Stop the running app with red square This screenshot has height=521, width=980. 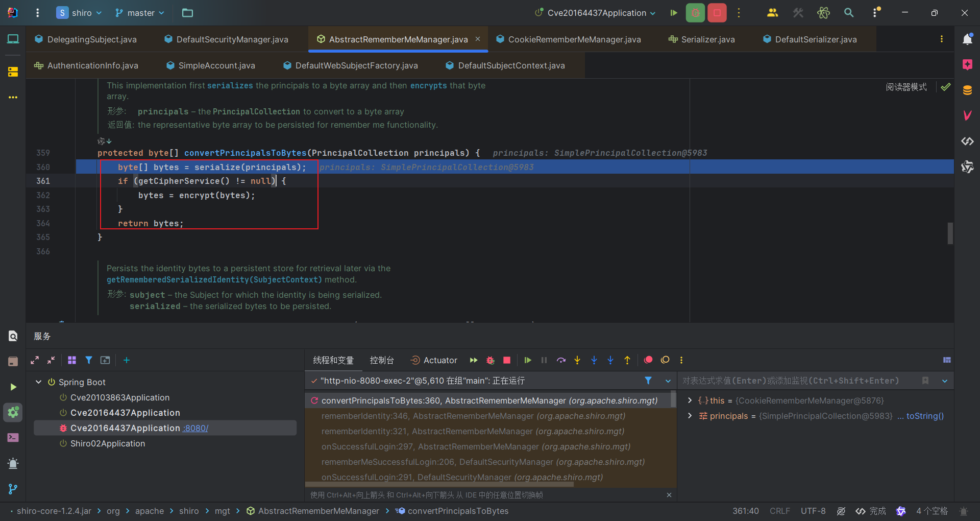(717, 13)
